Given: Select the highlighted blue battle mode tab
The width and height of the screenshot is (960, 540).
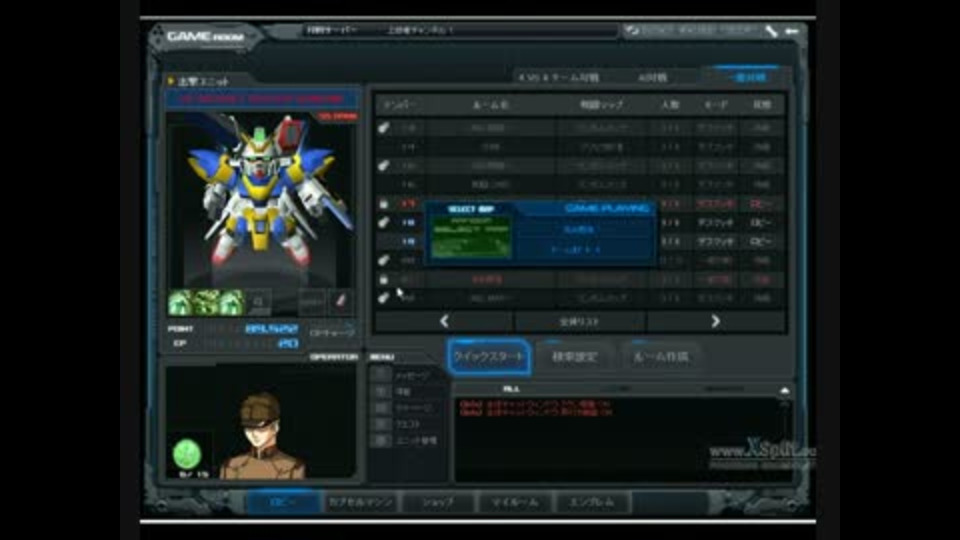Looking at the screenshot, I should click(x=749, y=77).
